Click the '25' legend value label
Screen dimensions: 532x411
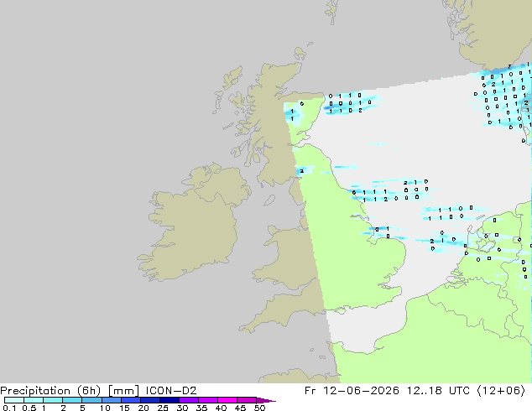tap(163, 408)
